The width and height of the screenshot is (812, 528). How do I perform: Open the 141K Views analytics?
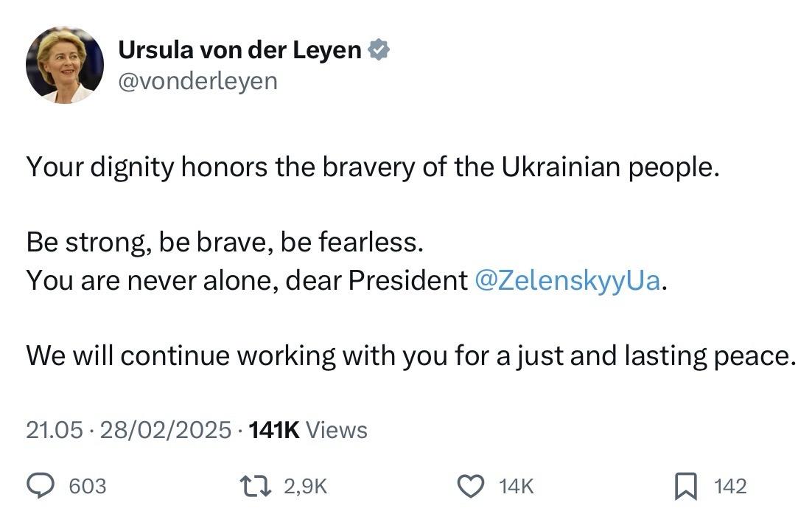pyautogui.click(x=308, y=430)
